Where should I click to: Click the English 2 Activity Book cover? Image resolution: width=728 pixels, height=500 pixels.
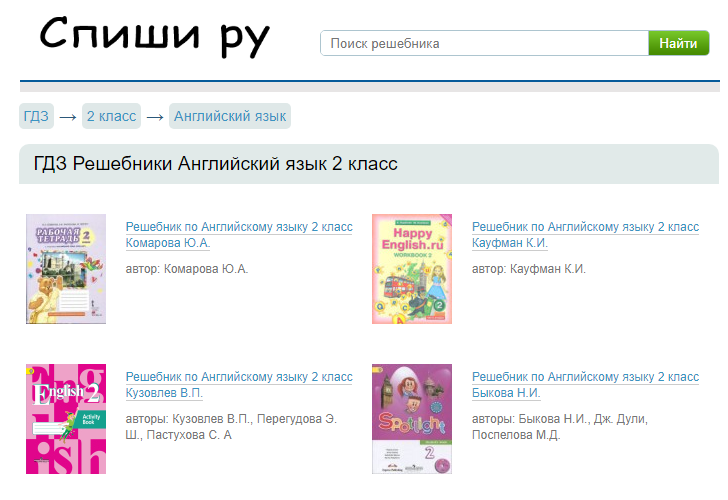click(x=66, y=419)
